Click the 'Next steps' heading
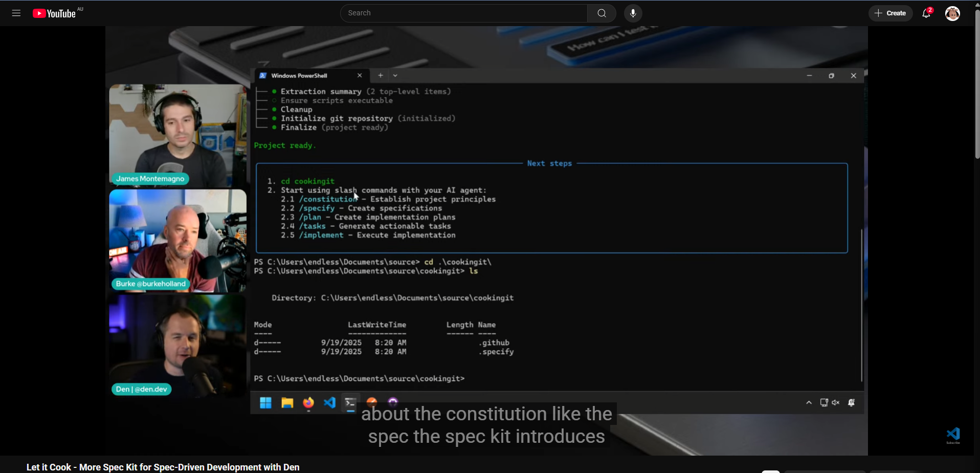Image resolution: width=980 pixels, height=473 pixels. (x=549, y=164)
